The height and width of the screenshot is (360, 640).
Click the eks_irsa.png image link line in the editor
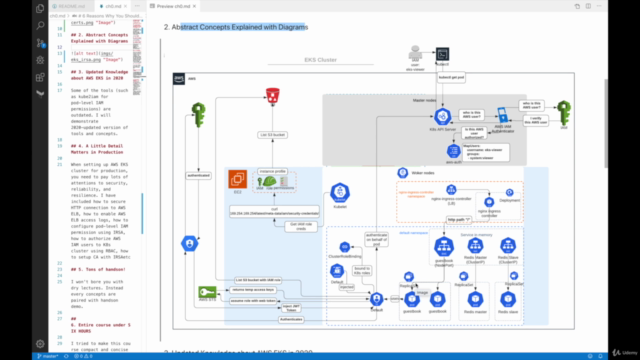tap(97, 56)
